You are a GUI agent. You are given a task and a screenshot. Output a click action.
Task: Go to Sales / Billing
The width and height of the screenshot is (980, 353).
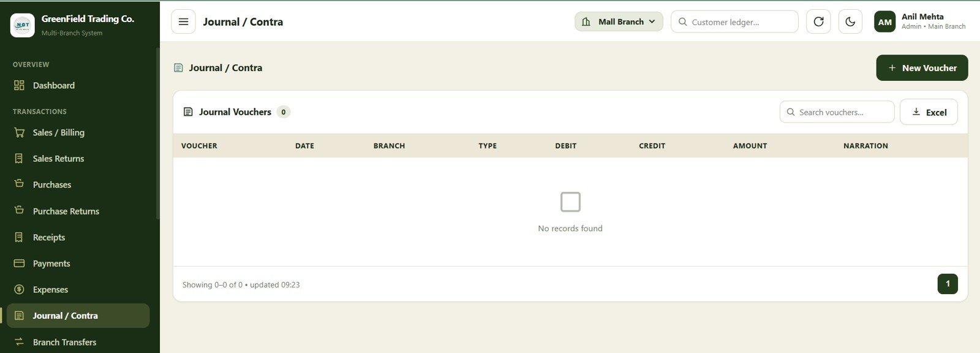78,132
